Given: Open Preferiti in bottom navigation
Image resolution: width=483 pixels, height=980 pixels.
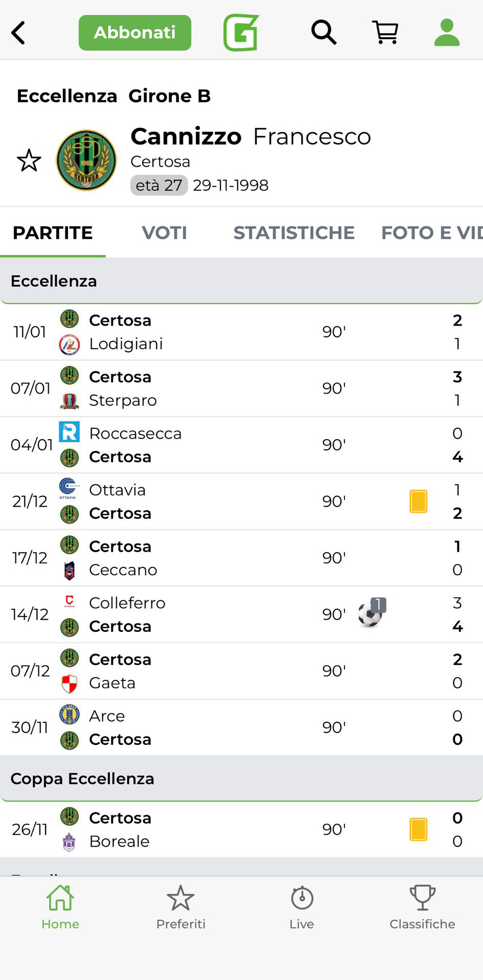Looking at the screenshot, I should [181, 907].
